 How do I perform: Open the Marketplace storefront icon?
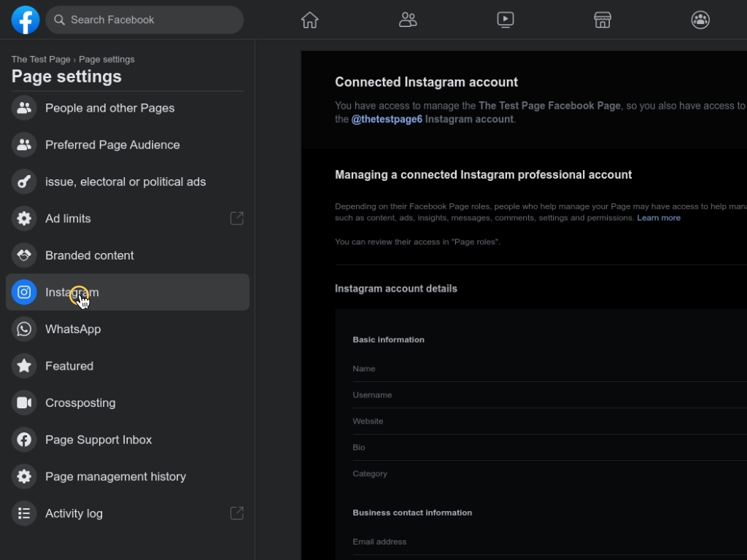[603, 20]
